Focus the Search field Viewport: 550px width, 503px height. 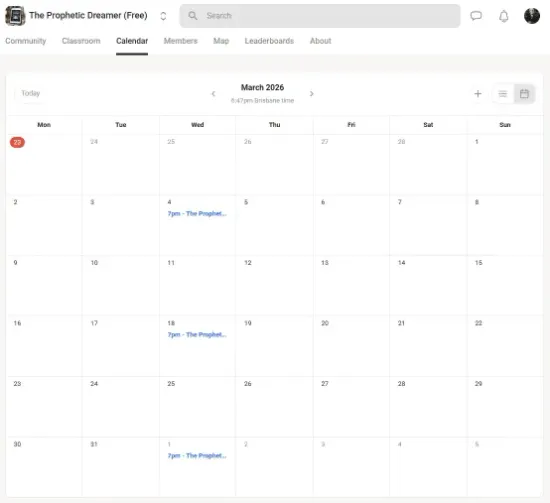[x=320, y=16]
